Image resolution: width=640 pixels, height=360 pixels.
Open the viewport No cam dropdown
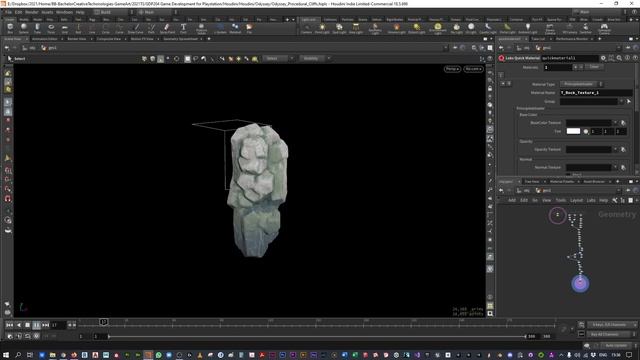point(473,69)
